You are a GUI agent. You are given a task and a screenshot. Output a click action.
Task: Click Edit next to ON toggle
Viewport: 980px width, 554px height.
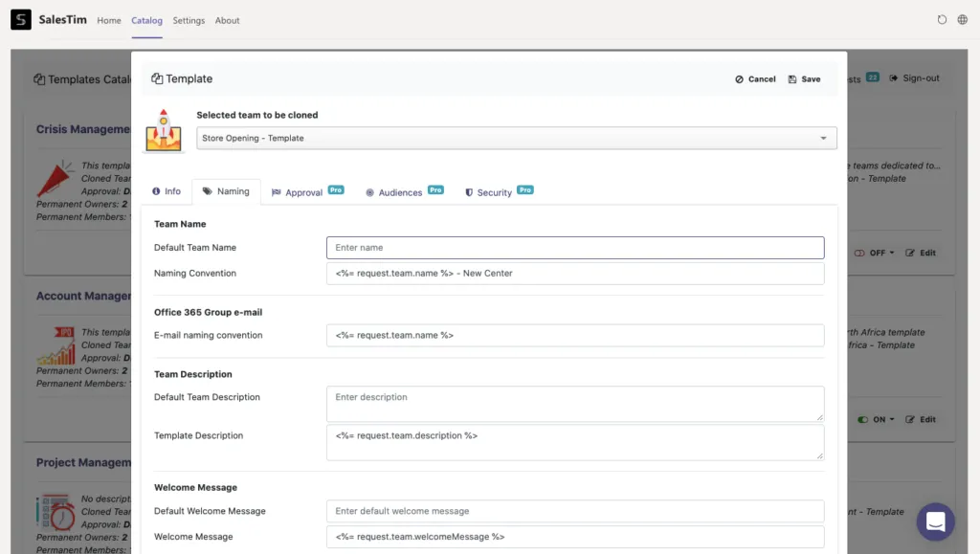pos(921,420)
